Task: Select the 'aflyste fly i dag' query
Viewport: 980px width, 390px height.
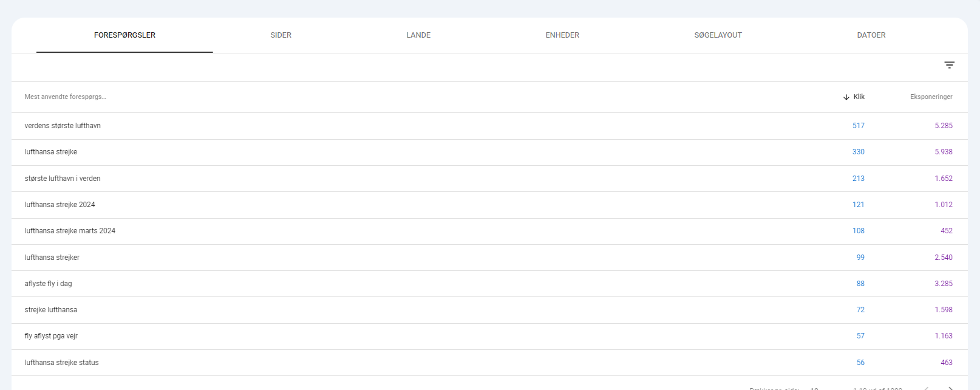Action: 48,284
